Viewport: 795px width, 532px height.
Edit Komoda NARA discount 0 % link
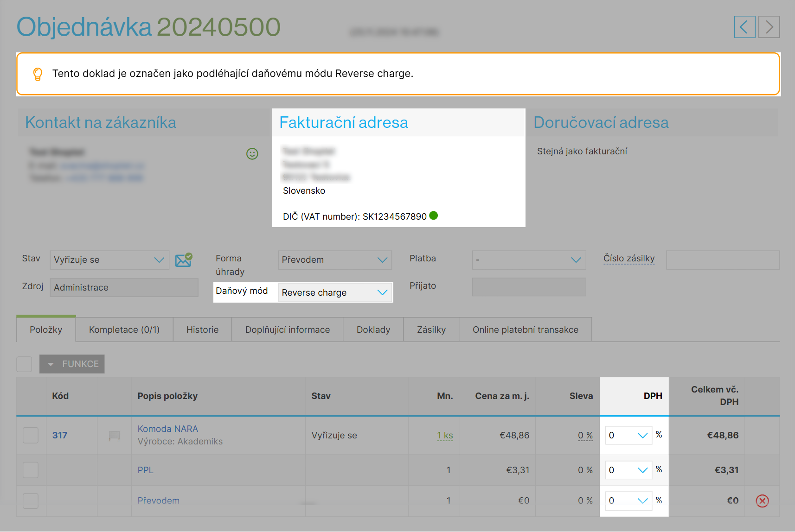point(585,435)
